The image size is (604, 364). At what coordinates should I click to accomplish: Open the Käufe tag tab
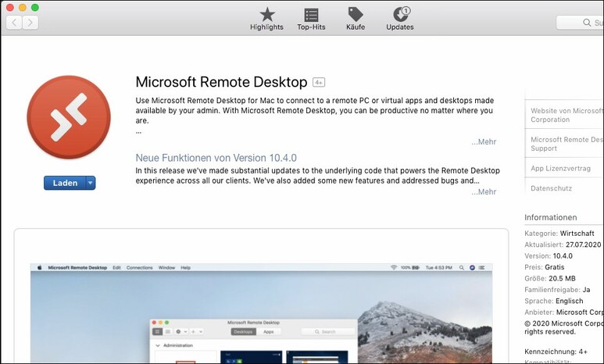pos(356,20)
